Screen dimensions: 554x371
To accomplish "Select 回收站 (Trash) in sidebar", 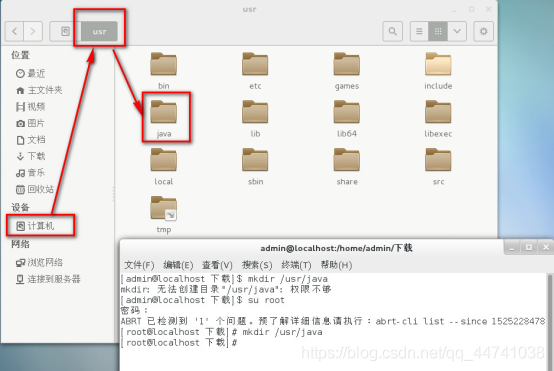I will [x=35, y=189].
